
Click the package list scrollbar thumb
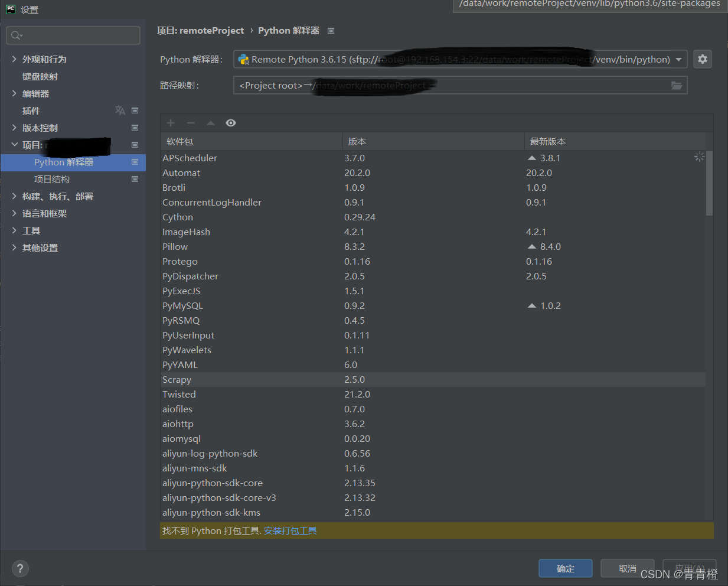point(709,183)
